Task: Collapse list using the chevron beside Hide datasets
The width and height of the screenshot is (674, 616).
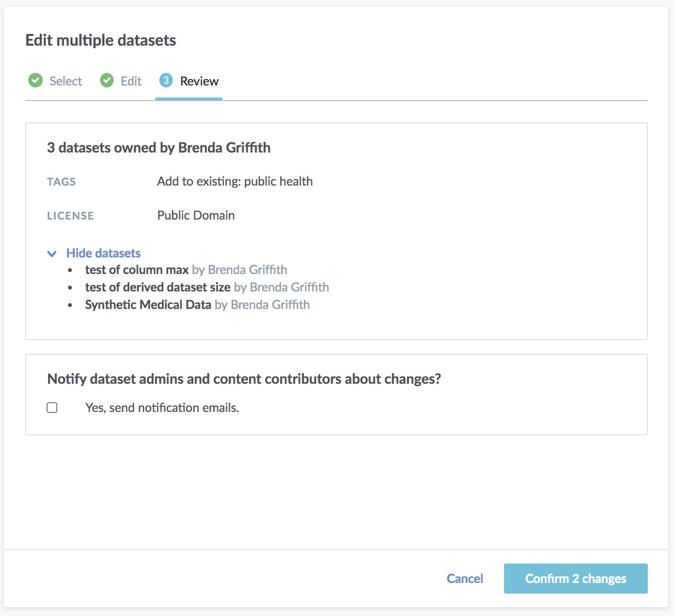Action: click(x=52, y=254)
